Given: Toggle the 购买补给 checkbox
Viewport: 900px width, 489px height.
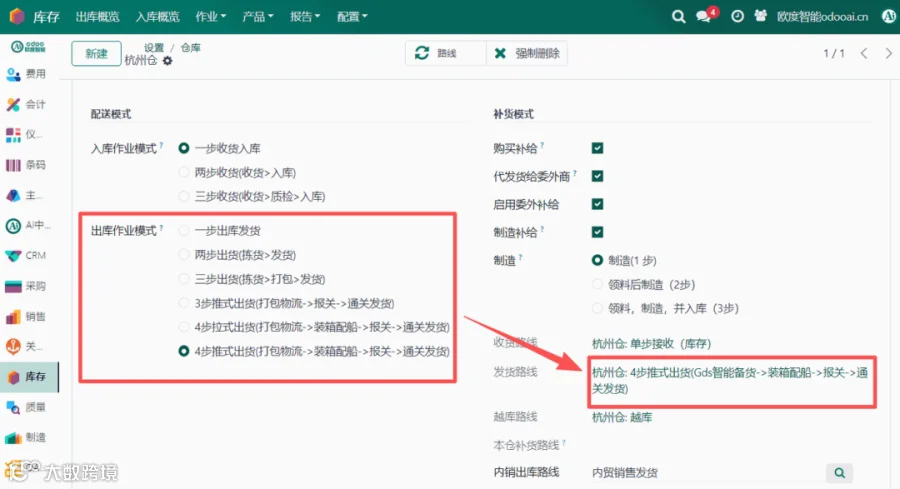Looking at the screenshot, I should point(598,148).
